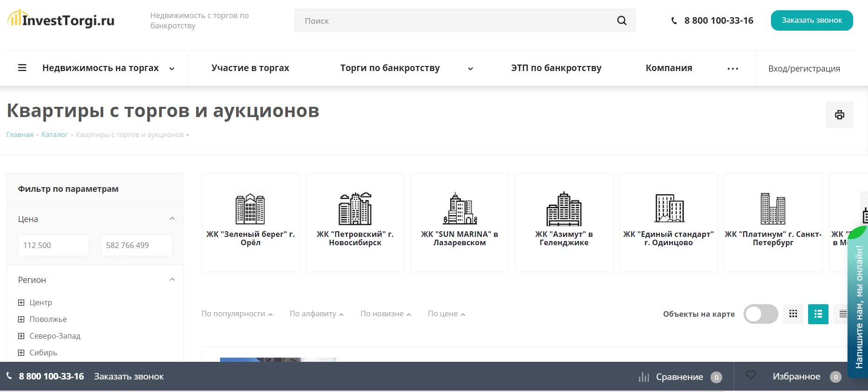Open Недвижимость на торгах dropdown arrow
868x392 pixels.
click(172, 69)
